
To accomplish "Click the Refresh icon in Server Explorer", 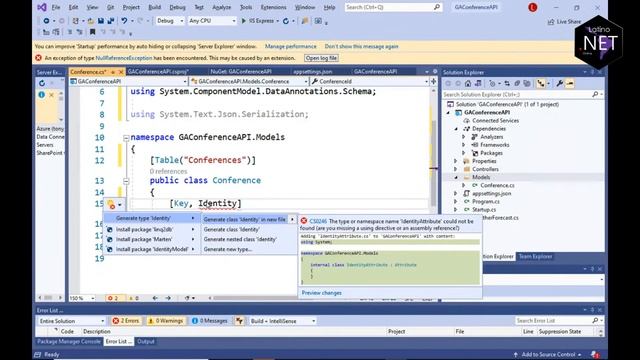I will pyautogui.click(x=42, y=83).
